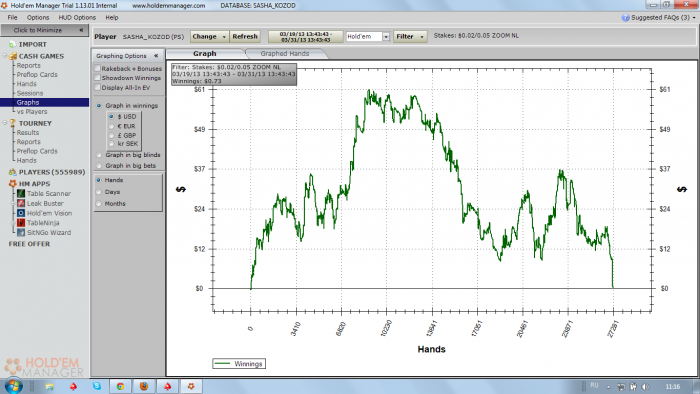
Task: Check the Showdown Winnings option
Action: click(97, 78)
